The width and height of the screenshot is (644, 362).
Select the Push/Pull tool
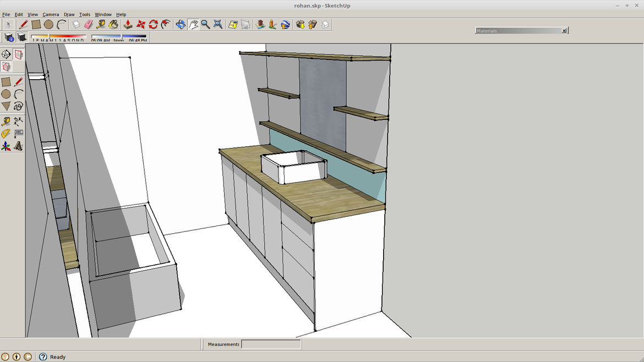coord(128,24)
